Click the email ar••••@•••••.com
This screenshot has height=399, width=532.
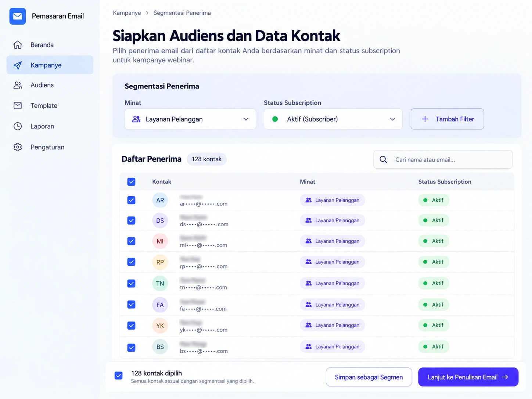[204, 204]
